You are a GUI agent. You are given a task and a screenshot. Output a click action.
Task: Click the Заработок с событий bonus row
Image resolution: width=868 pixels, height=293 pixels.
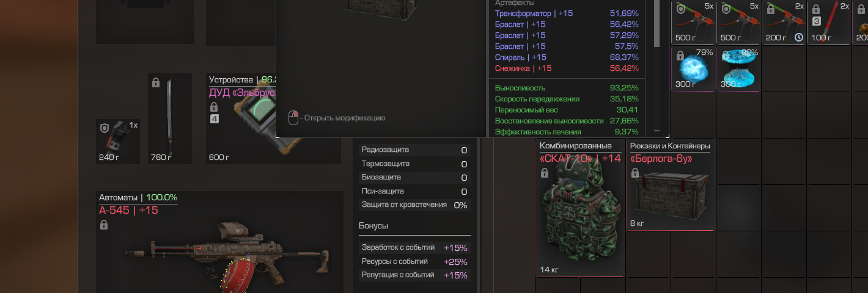(x=414, y=248)
